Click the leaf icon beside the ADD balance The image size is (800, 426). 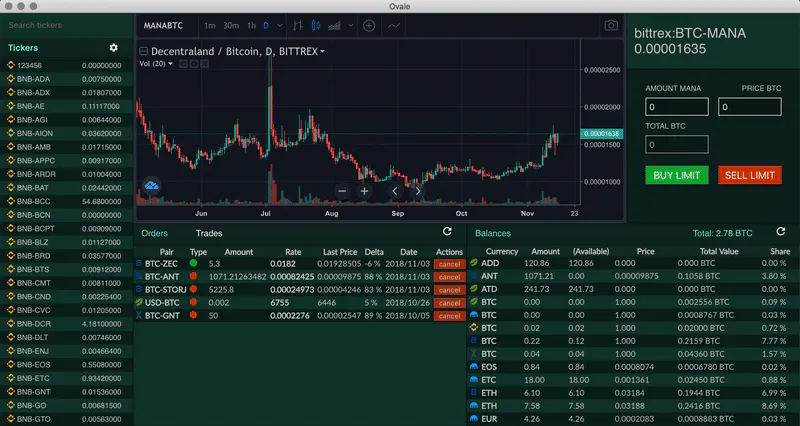point(473,263)
